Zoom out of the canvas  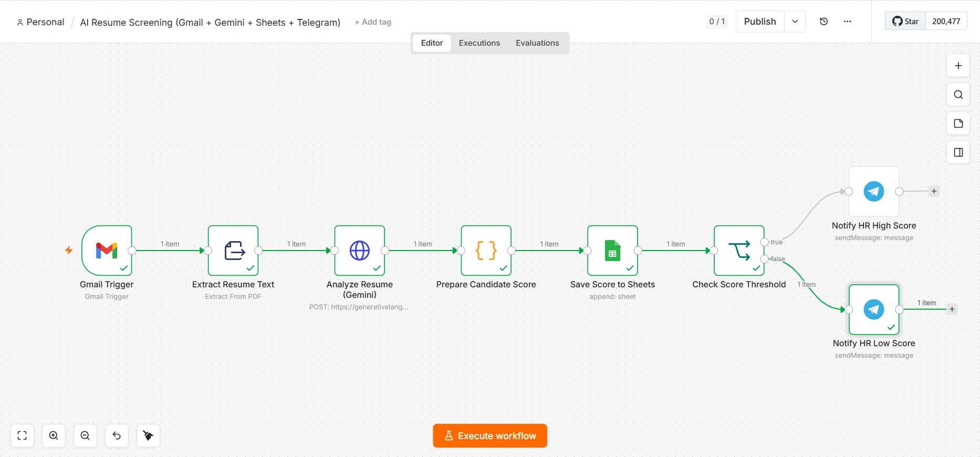tap(85, 435)
